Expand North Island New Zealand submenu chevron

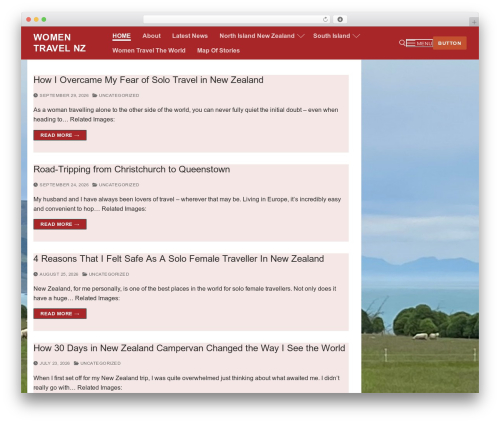pyautogui.click(x=301, y=36)
